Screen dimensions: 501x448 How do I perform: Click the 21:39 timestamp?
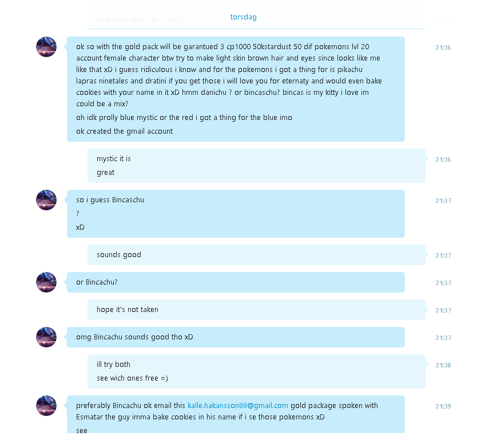click(443, 406)
